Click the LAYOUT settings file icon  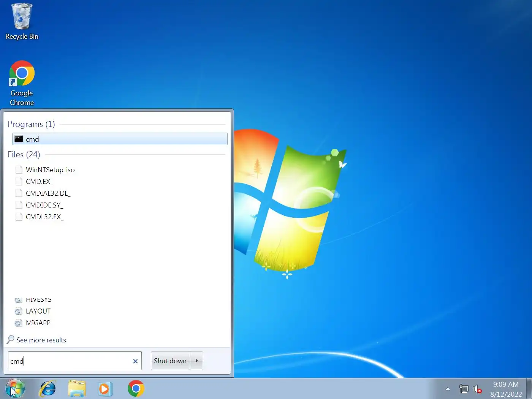pos(18,311)
